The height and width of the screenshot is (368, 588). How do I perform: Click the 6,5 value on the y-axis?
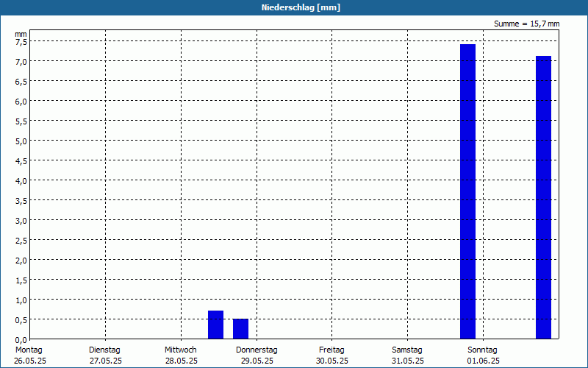coord(21,82)
